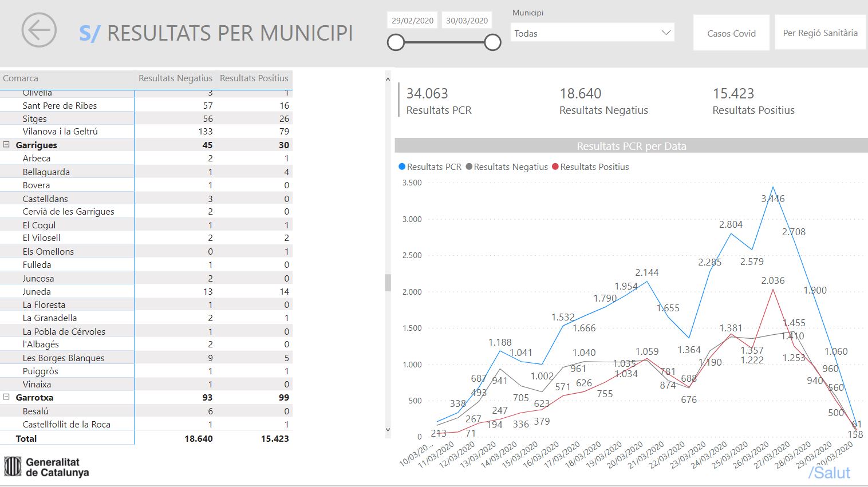Click the left date slider handle
Screen dimensions: 868x487
(x=396, y=42)
